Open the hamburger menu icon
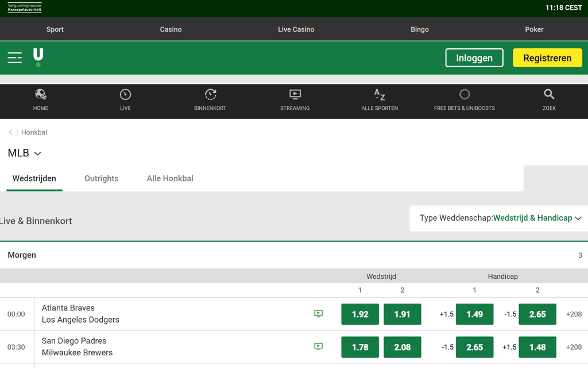Screen dimensions: 588x368 (x=14, y=58)
